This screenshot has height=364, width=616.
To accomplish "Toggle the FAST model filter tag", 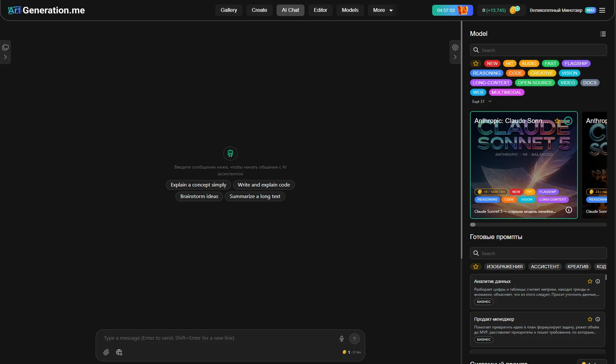I will [550, 63].
